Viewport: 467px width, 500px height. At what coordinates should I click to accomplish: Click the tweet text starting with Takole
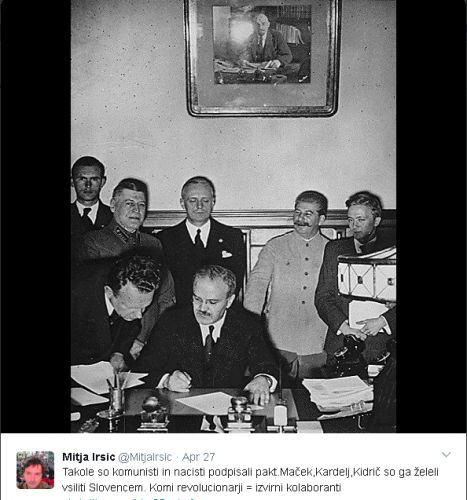pos(250,480)
